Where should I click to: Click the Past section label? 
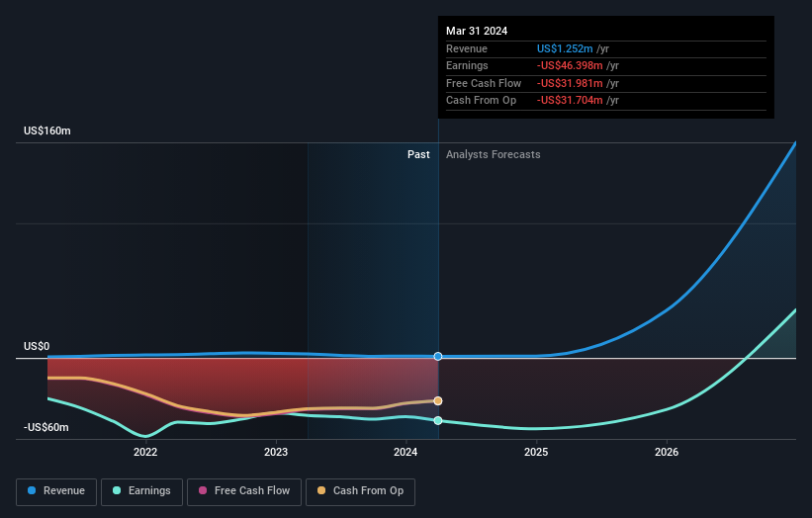pos(418,154)
